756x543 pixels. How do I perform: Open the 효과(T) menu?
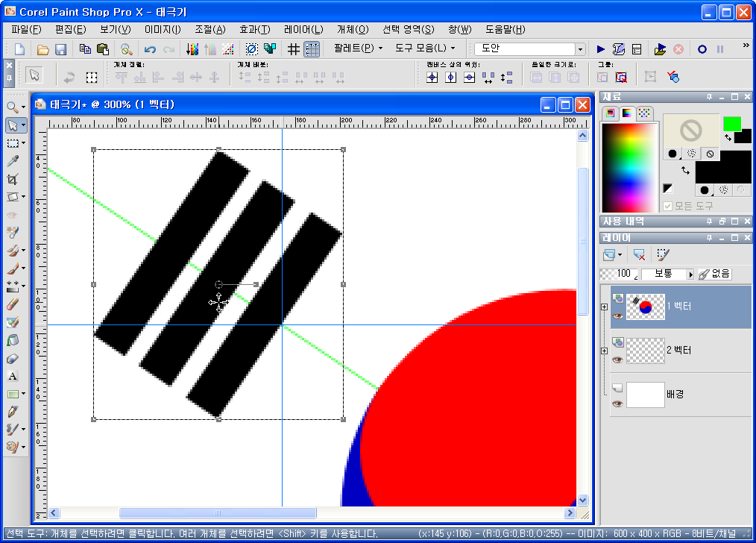click(255, 29)
